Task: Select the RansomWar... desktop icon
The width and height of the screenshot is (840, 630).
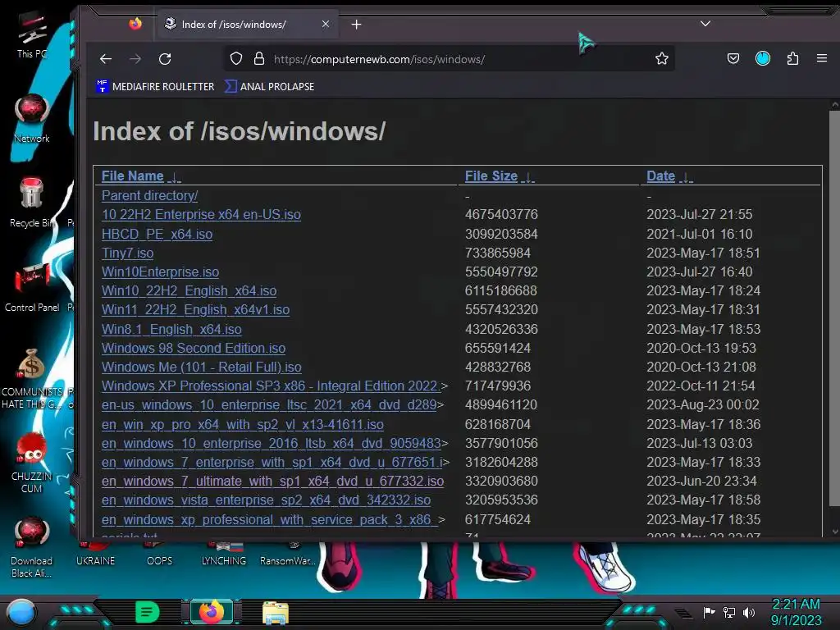Action: (x=288, y=555)
